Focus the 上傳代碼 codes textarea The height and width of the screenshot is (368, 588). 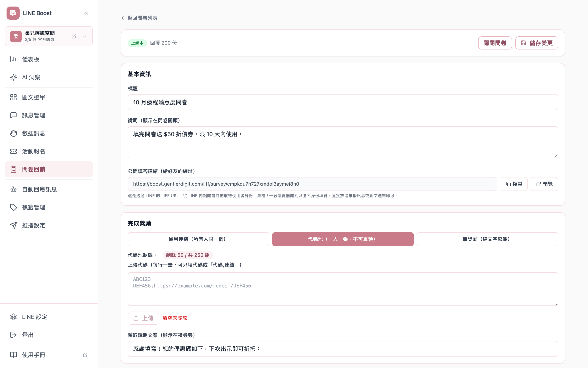point(343,289)
